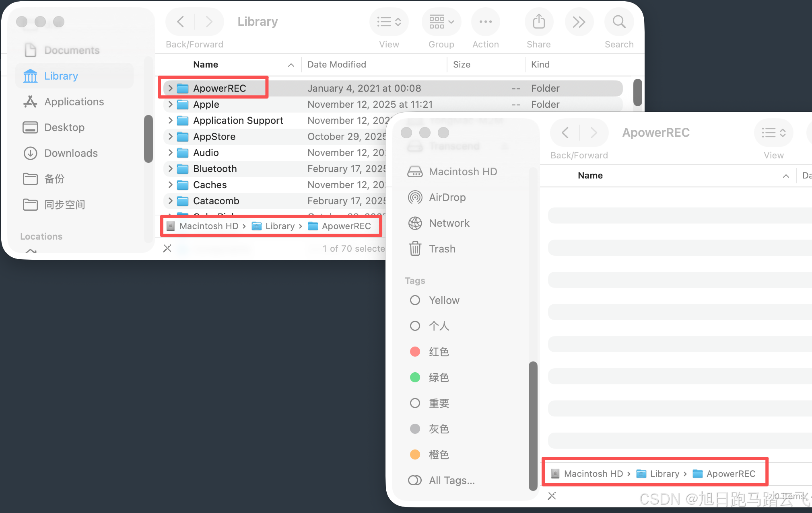Select Network in the sidebar
The image size is (812, 513).
[449, 223]
